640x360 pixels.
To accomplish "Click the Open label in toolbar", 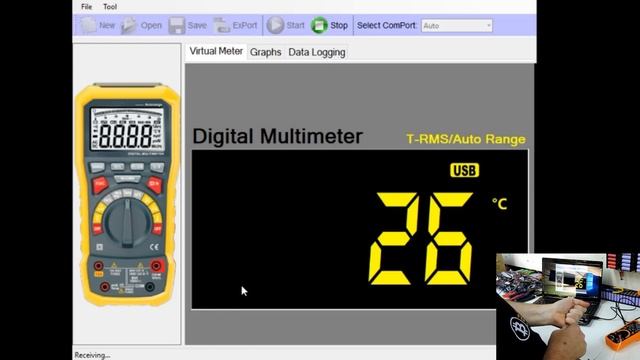I will (151, 25).
